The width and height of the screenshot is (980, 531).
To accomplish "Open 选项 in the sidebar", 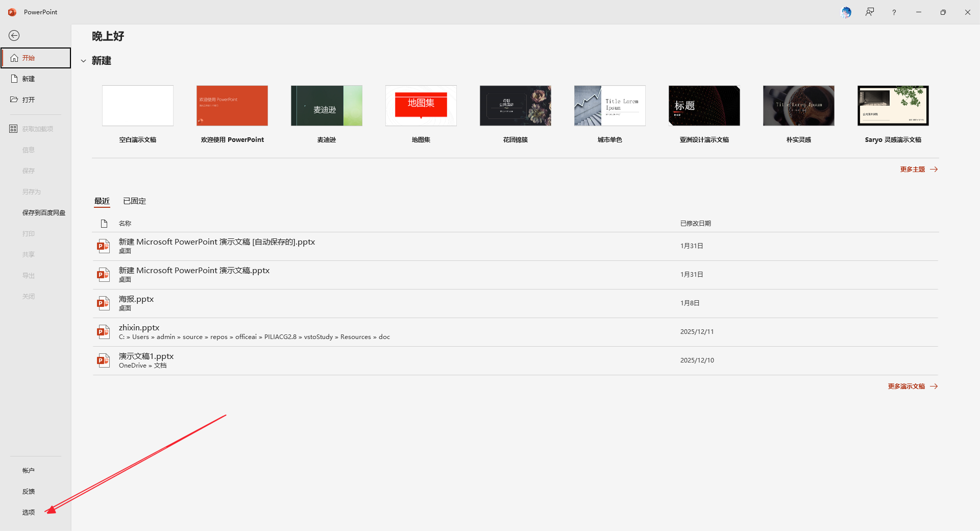I will (36, 512).
